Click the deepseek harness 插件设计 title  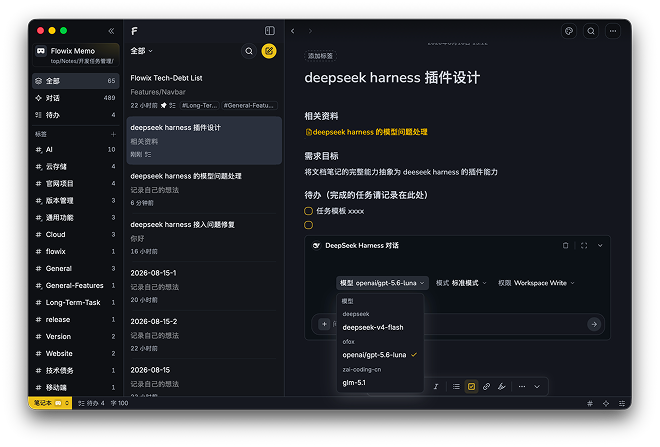[x=392, y=78]
